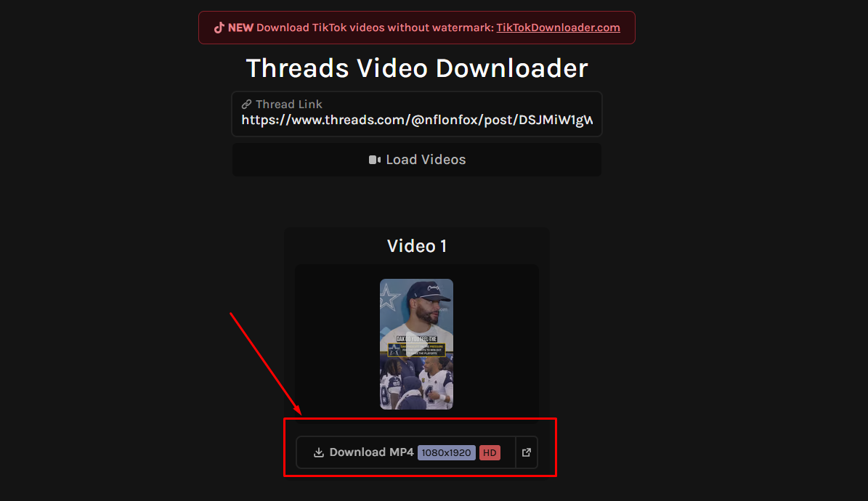Click the caption overlay on the thumbnail
The width and height of the screenshot is (868, 501).
[416, 346]
